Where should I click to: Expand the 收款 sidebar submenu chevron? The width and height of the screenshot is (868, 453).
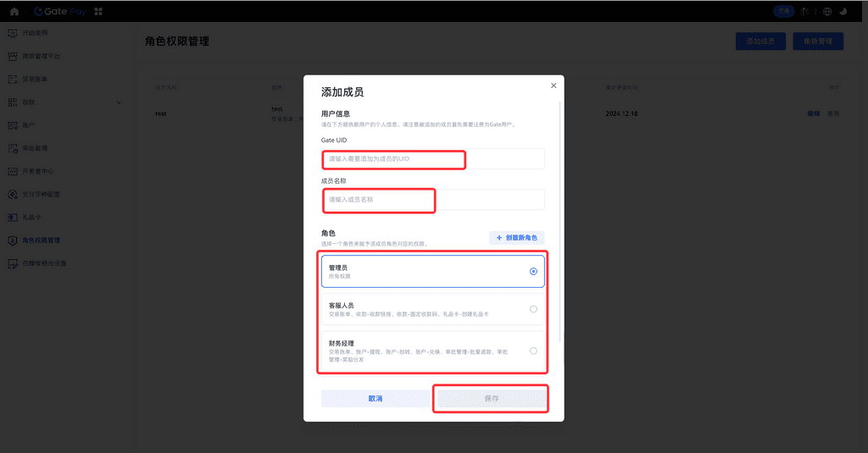pos(119,102)
